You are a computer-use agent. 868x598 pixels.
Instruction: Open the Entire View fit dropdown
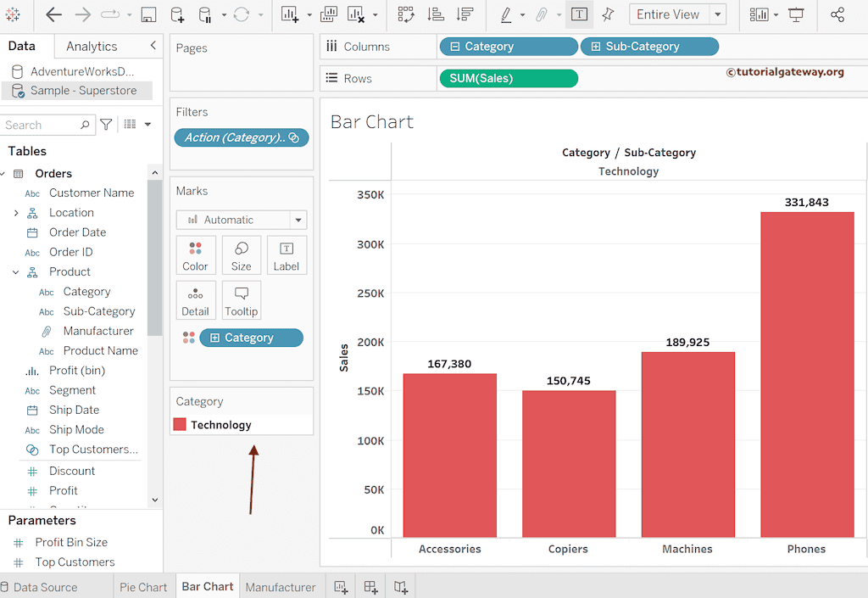(718, 14)
